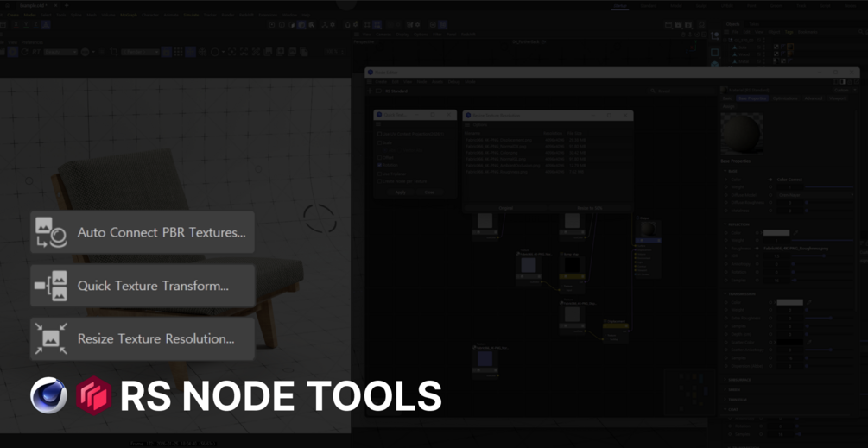Switch to the Objects manager tab
The width and height of the screenshot is (868, 448).
[x=733, y=24]
